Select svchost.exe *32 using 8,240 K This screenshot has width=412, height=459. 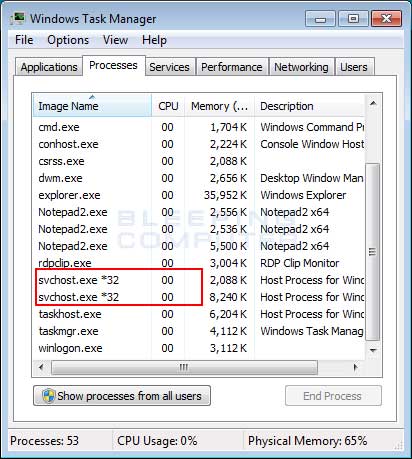[199, 297]
